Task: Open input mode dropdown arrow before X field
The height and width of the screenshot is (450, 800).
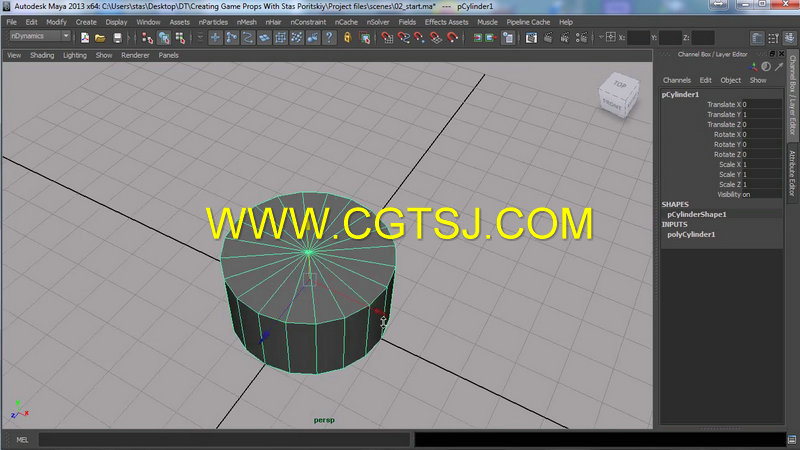Action: (x=601, y=37)
